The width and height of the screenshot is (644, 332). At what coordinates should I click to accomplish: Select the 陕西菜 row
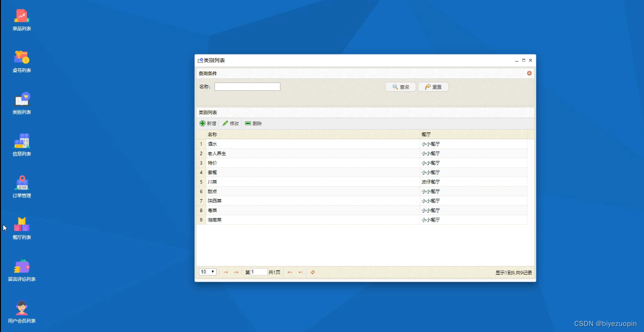pyautogui.click(x=362, y=201)
